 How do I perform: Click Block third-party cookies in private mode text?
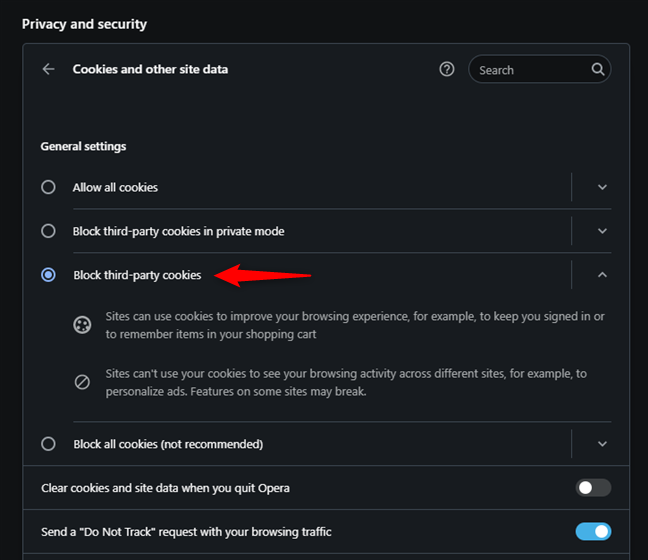[179, 231]
